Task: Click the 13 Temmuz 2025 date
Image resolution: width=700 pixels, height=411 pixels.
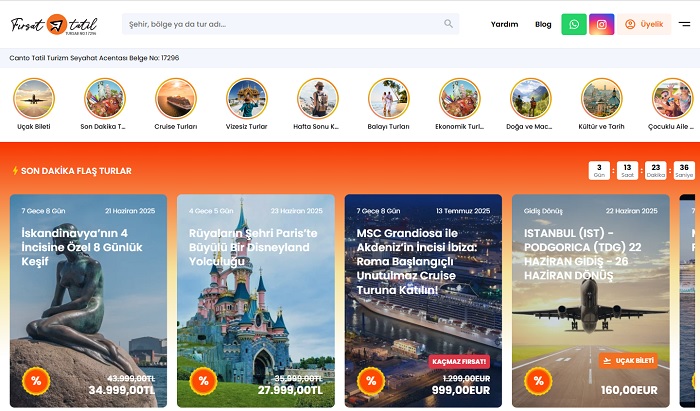Action: (x=463, y=211)
